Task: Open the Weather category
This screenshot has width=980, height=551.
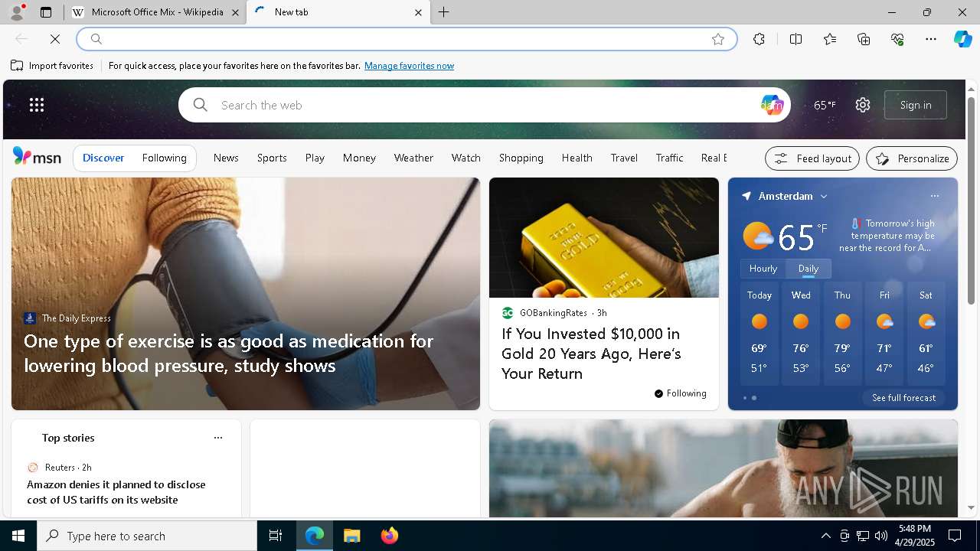Action: 413,158
